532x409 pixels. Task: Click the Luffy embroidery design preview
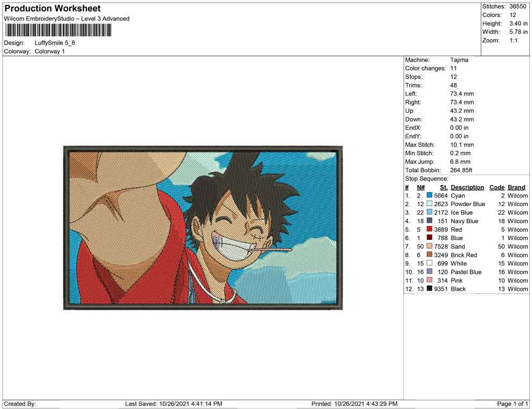[x=203, y=228]
